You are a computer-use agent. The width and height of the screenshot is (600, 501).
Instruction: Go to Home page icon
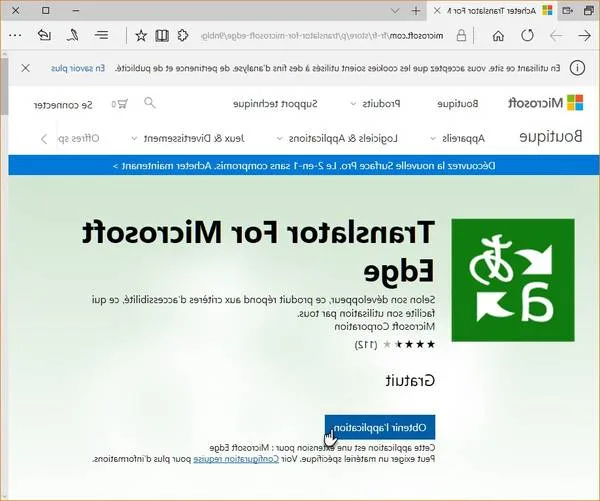498,36
